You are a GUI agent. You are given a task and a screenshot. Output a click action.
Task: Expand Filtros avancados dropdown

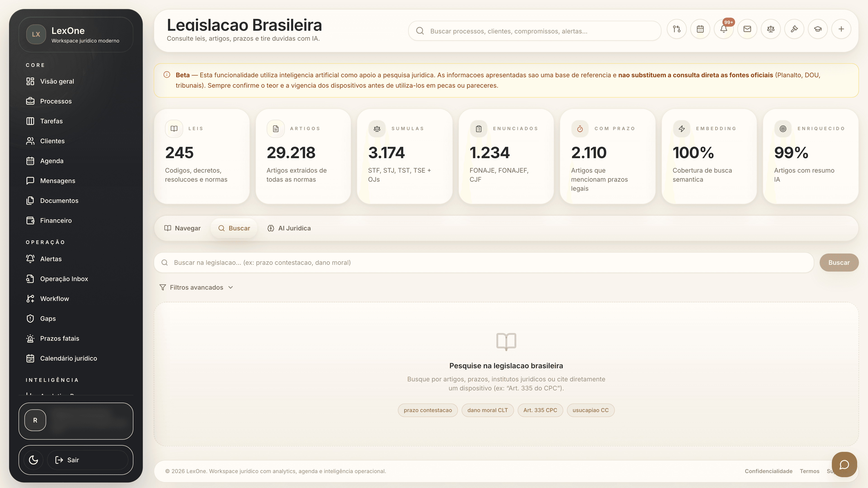coord(196,287)
